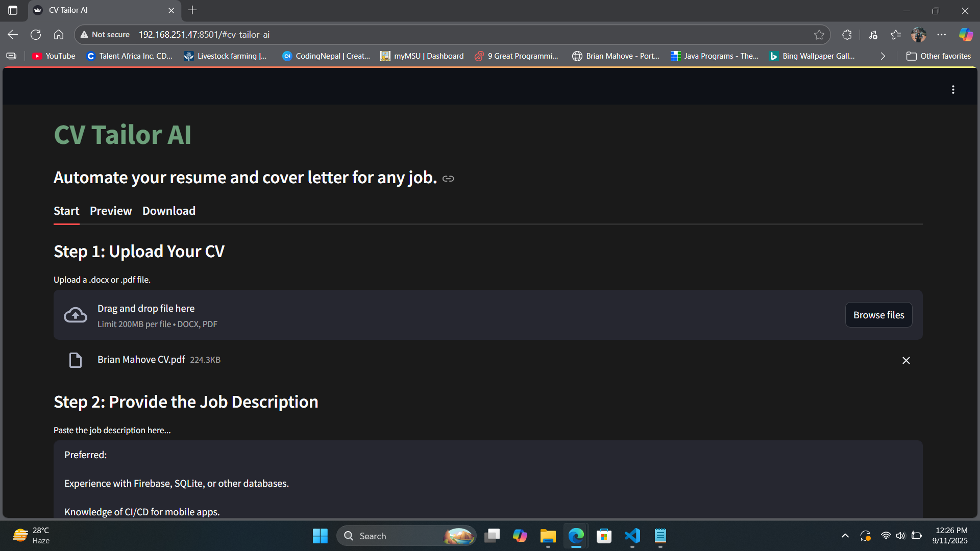Open the Java Programs bookmark
The image size is (980, 551).
tap(715, 56)
